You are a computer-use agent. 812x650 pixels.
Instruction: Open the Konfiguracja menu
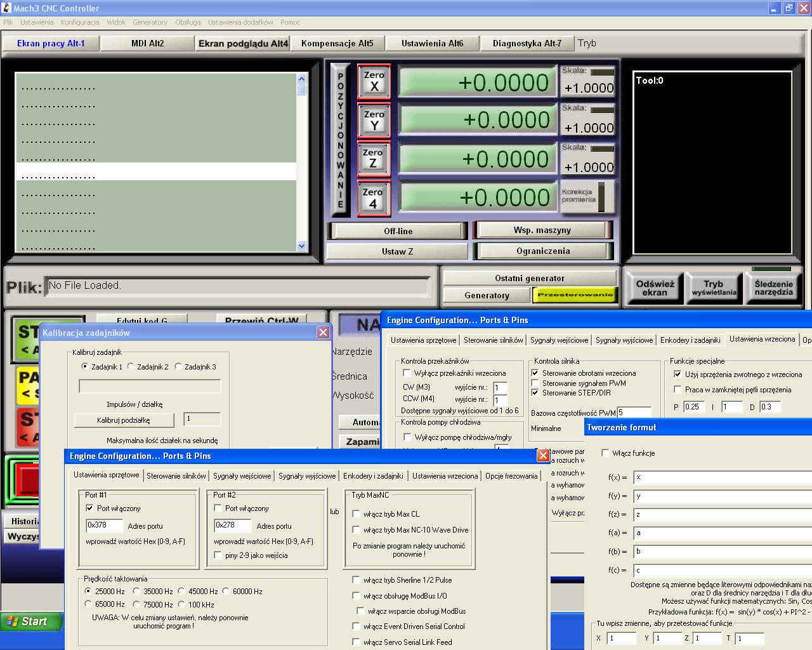[80, 22]
